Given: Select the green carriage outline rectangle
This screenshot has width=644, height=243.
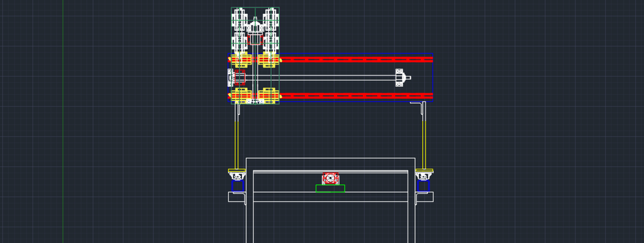Looking at the screenshot, I should [x=255, y=55].
